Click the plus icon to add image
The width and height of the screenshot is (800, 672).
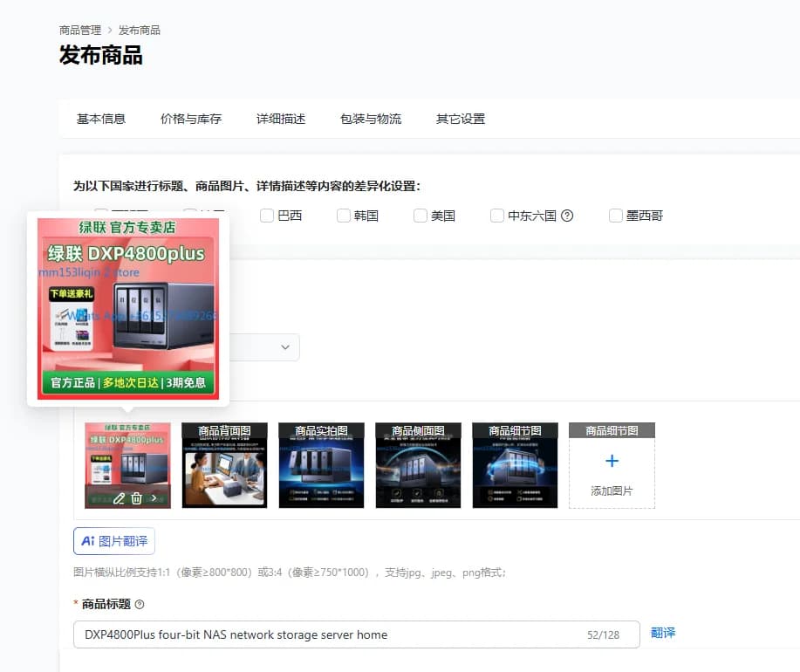click(x=612, y=461)
